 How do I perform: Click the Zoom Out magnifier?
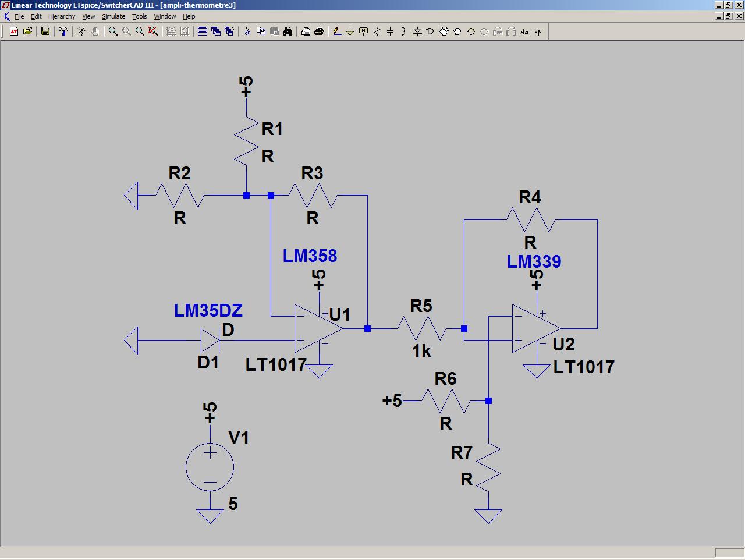tap(140, 31)
